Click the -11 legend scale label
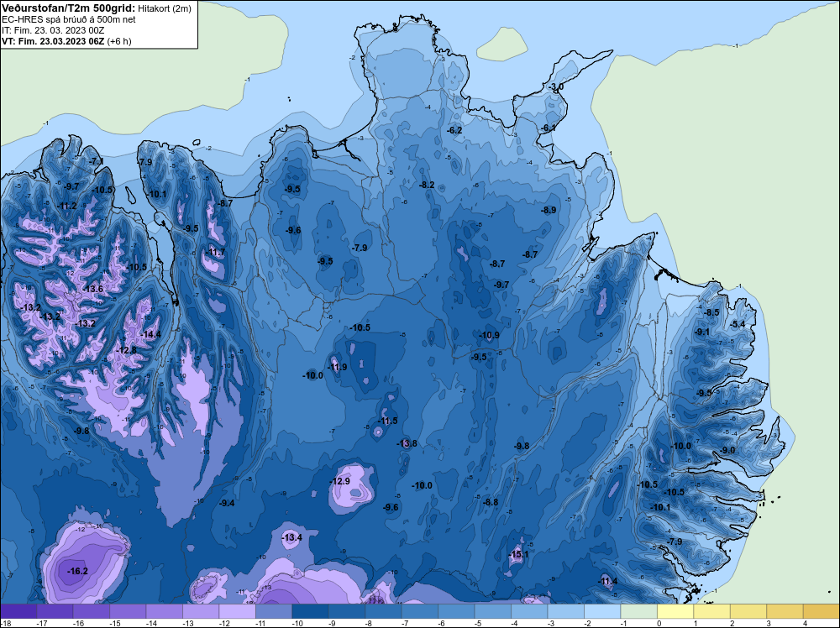840x628 pixels. [260, 624]
